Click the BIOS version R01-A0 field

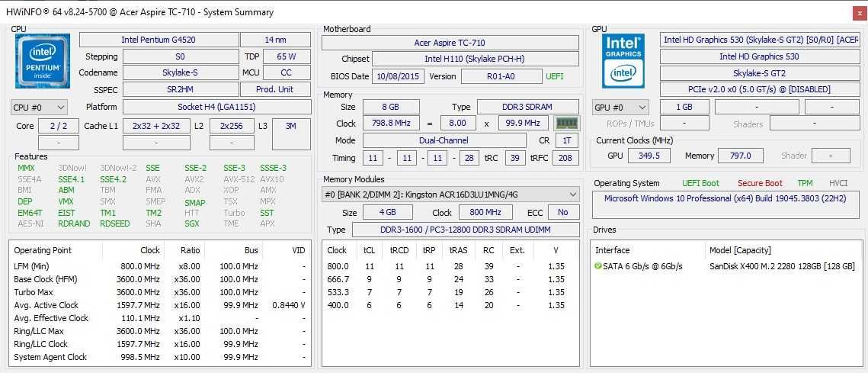pos(501,76)
